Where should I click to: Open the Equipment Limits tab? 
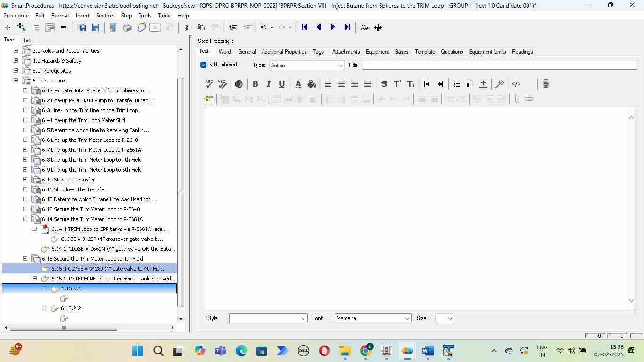487,52
